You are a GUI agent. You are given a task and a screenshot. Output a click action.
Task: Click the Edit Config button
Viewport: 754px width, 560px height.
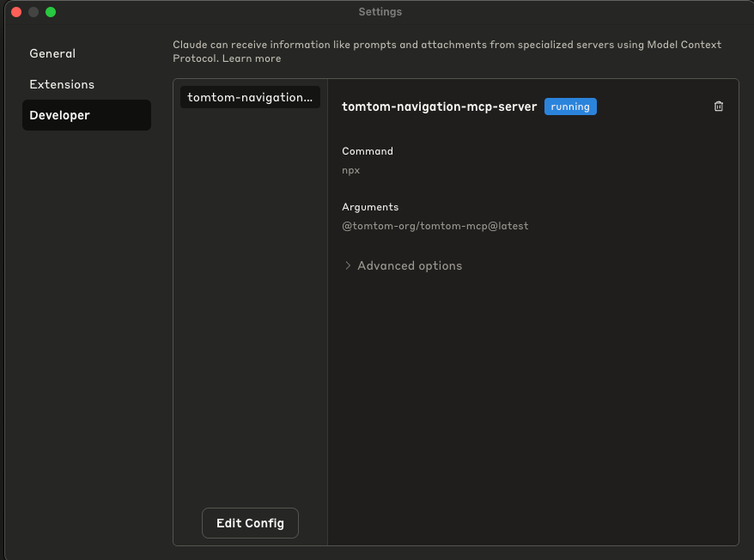click(x=250, y=523)
